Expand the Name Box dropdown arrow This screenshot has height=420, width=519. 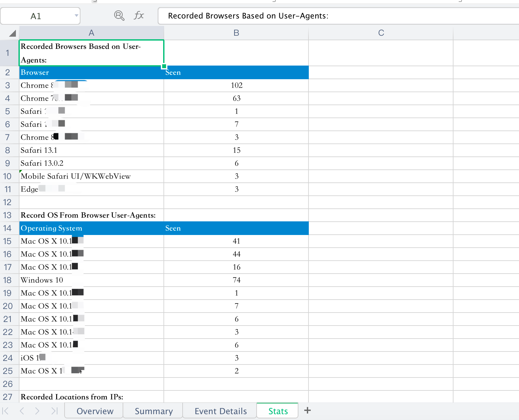(x=76, y=16)
